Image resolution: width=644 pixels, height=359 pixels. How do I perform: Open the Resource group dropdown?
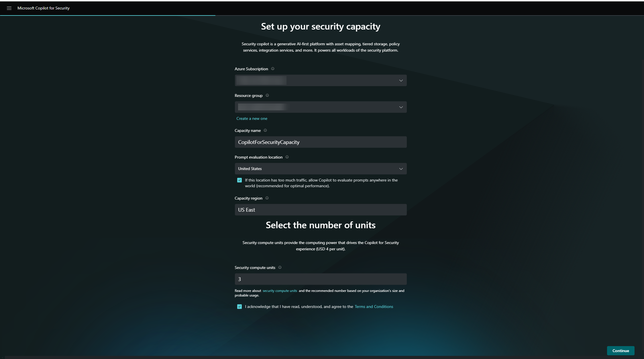pos(321,107)
